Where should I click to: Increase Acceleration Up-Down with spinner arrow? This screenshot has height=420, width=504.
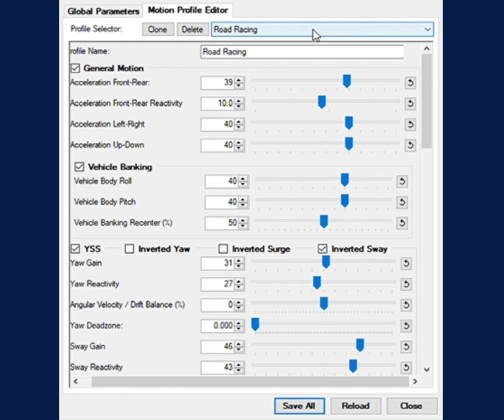(x=239, y=142)
